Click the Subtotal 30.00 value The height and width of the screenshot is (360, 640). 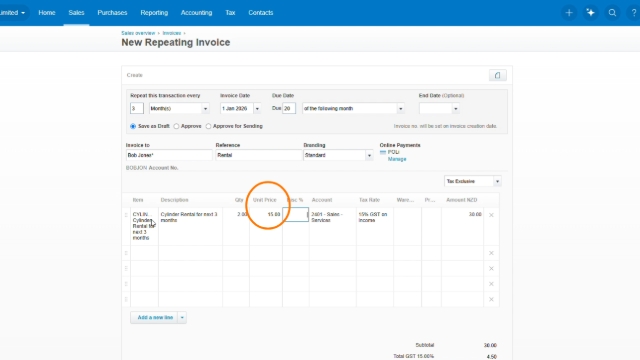point(490,345)
